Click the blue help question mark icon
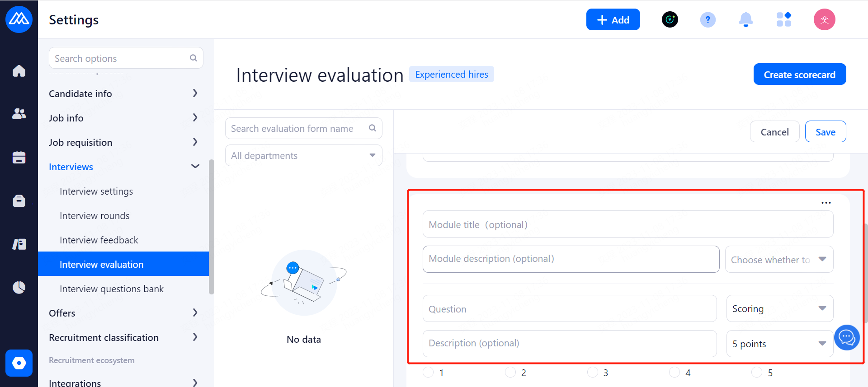868x387 pixels. (x=708, y=20)
